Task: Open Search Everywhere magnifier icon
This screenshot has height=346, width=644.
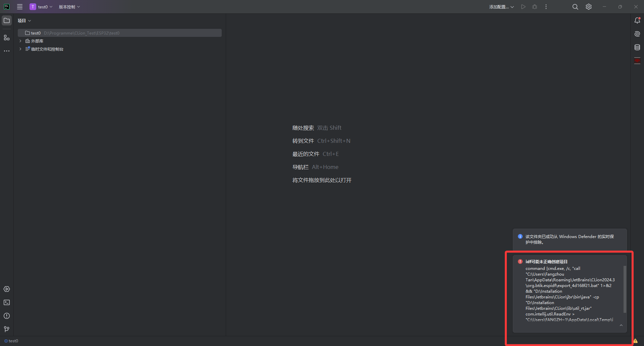Action: 575,7
